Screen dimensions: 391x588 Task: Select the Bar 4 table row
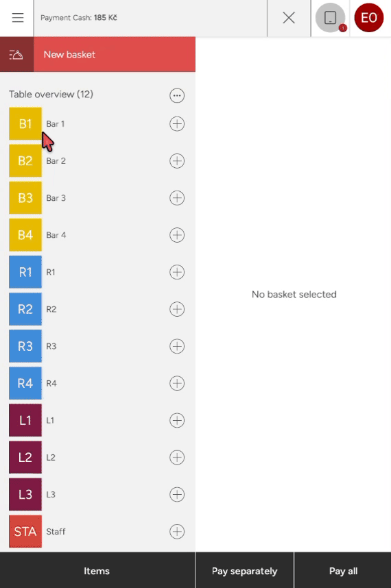coord(97,235)
